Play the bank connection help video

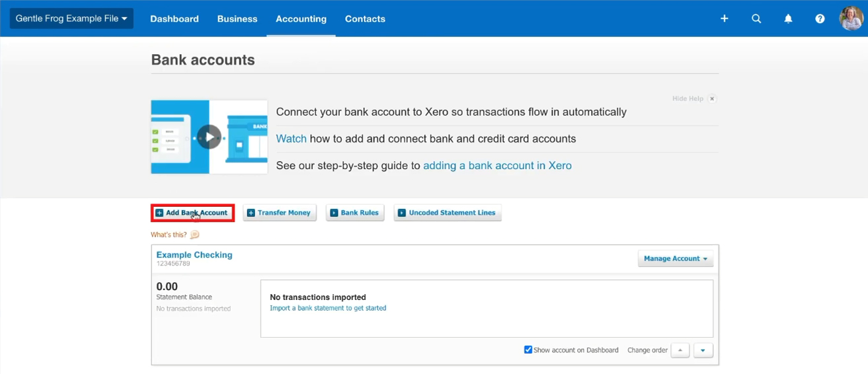pyautogui.click(x=209, y=137)
